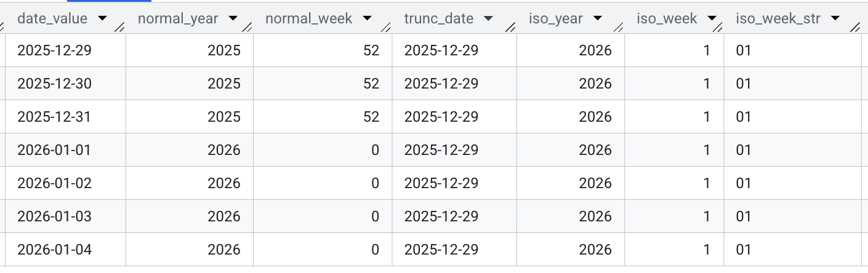868x273 pixels.
Task: Open the normal_week column dropdown arrow
Action: (368, 19)
